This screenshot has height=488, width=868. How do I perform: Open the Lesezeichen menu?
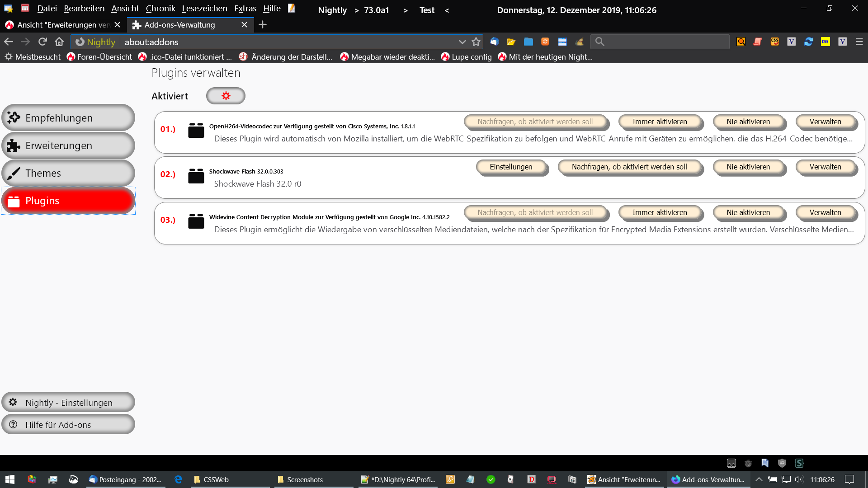[x=204, y=9]
